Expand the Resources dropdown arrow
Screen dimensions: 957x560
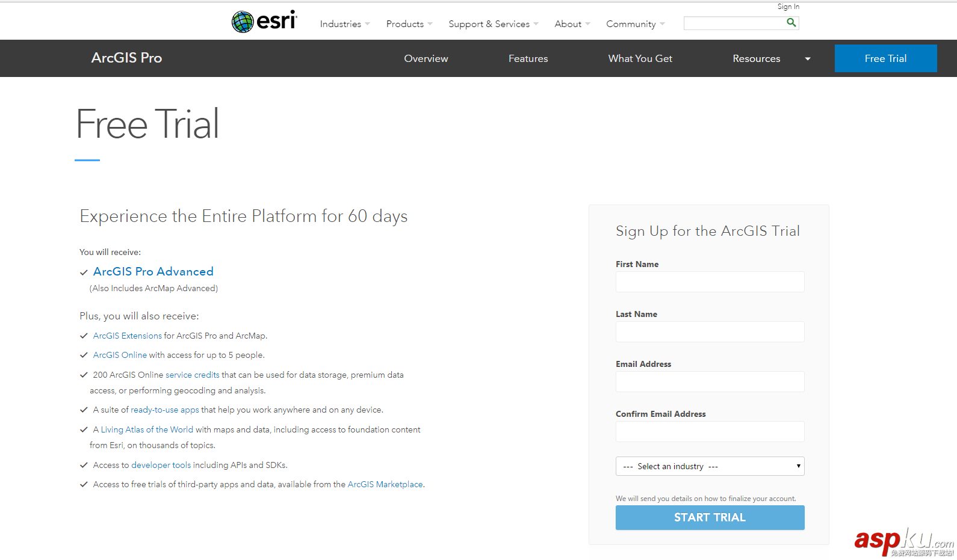click(x=808, y=59)
